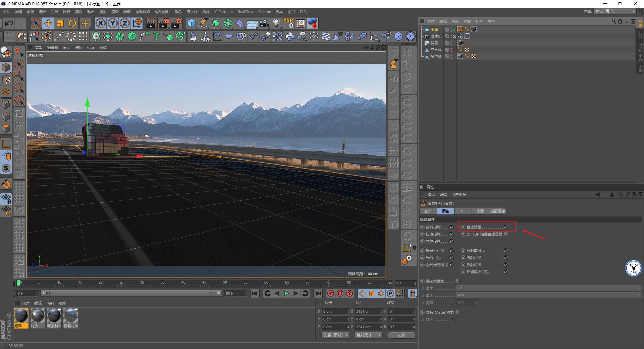Select the Rotate tool
The image size is (644, 349).
click(72, 23)
